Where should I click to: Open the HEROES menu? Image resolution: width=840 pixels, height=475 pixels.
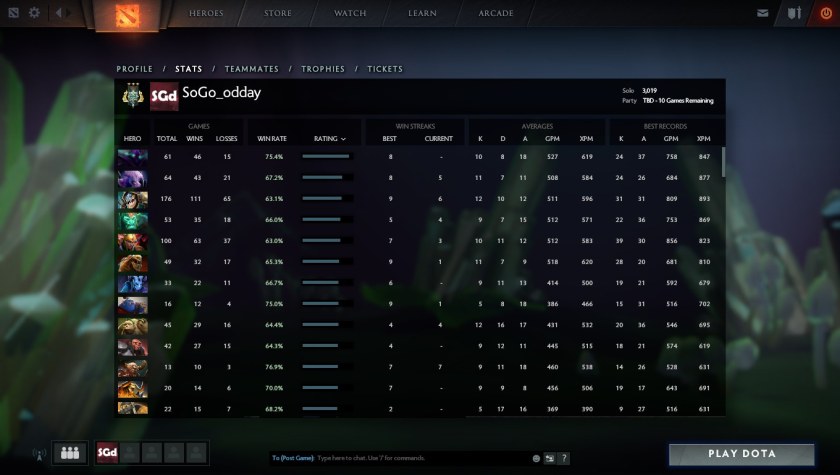coord(206,13)
